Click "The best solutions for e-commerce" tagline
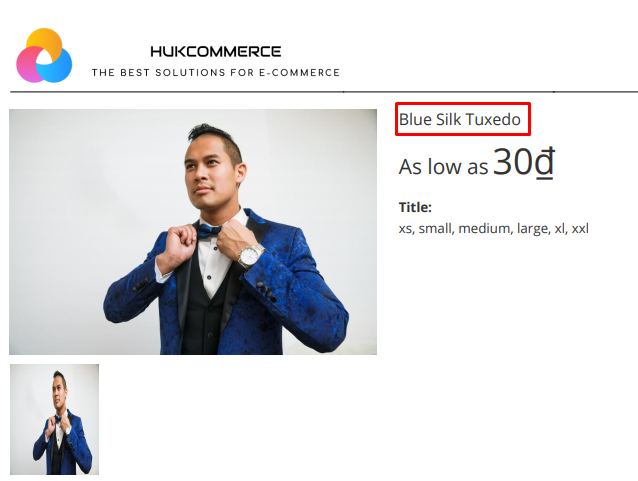The width and height of the screenshot is (638, 481). point(216,72)
